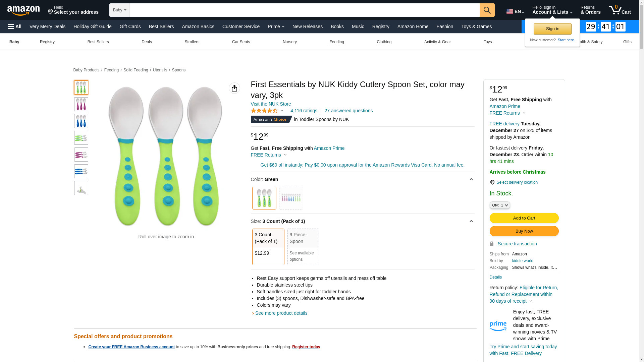Click the Amazon logo
The height and width of the screenshot is (362, 644).
click(23, 11)
